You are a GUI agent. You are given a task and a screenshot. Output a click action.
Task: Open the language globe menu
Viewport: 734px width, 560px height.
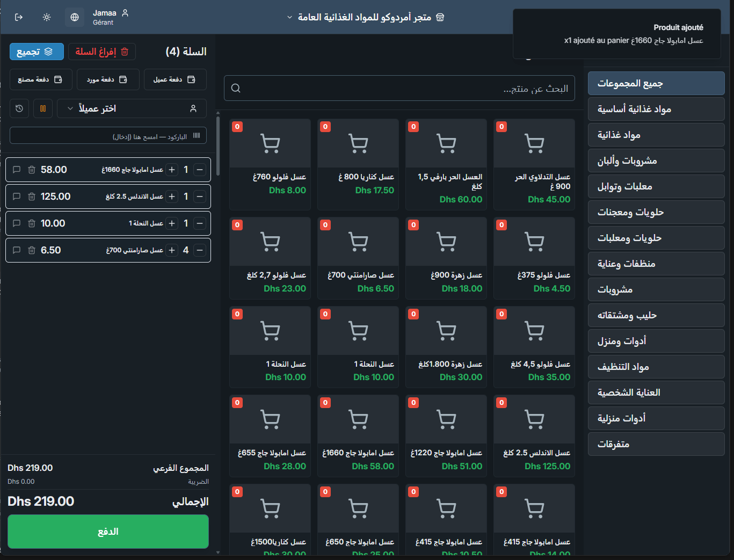(x=75, y=17)
